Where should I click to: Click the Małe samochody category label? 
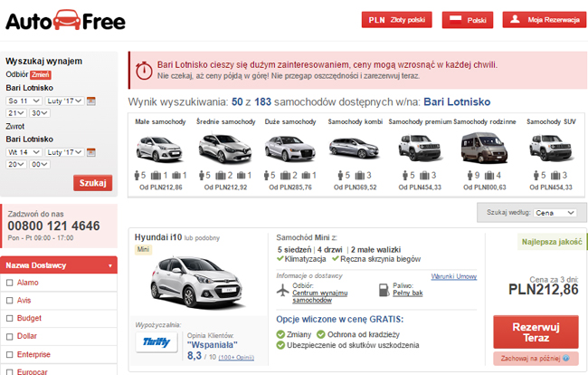click(x=160, y=121)
